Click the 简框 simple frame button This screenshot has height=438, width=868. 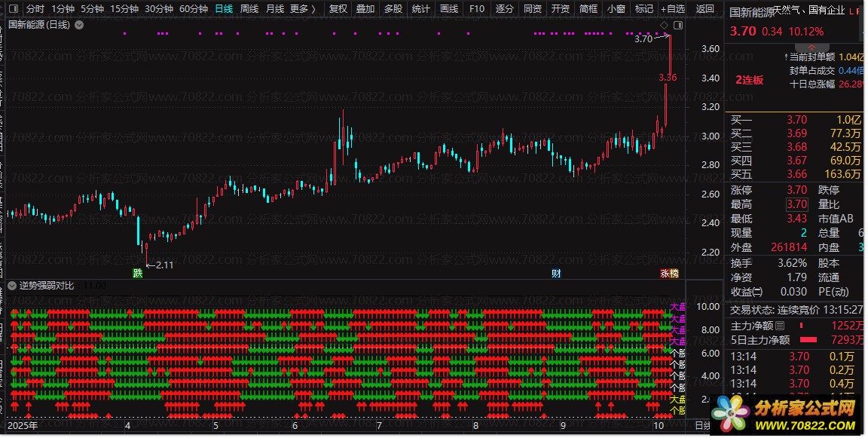pyautogui.click(x=588, y=9)
